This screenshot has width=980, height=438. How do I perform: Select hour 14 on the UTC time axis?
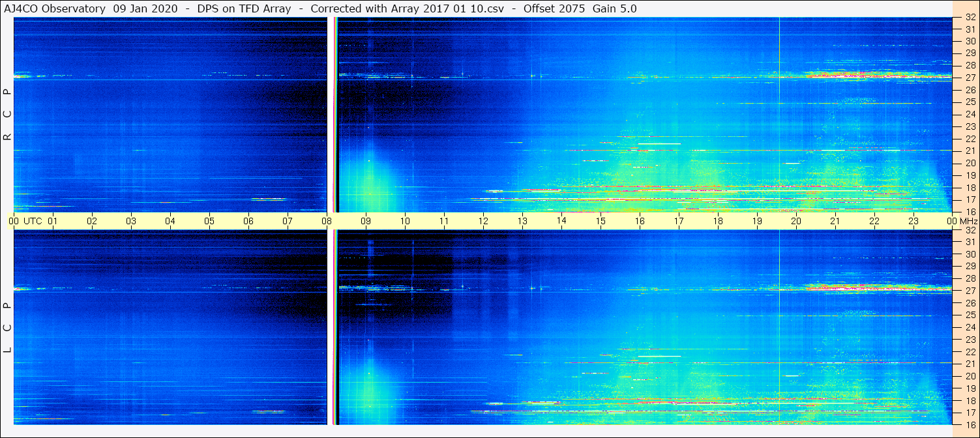point(561,221)
